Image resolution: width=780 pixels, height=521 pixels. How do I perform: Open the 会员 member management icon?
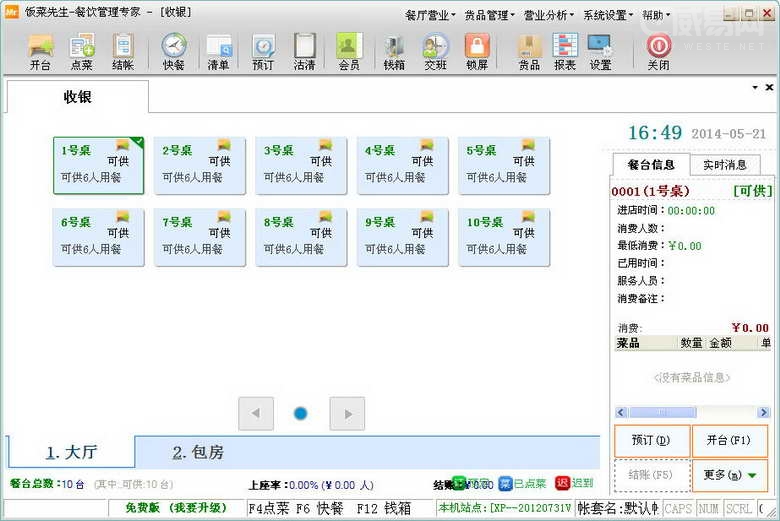pyautogui.click(x=348, y=51)
